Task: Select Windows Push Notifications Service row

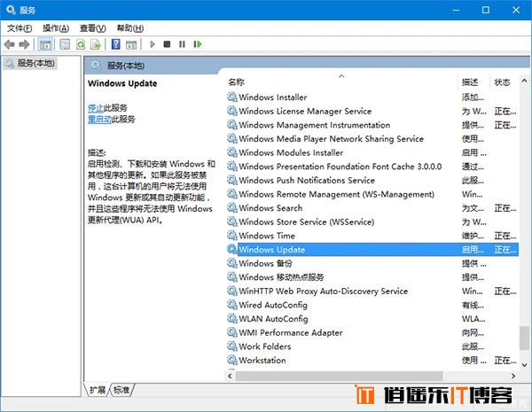Action: [372, 181]
